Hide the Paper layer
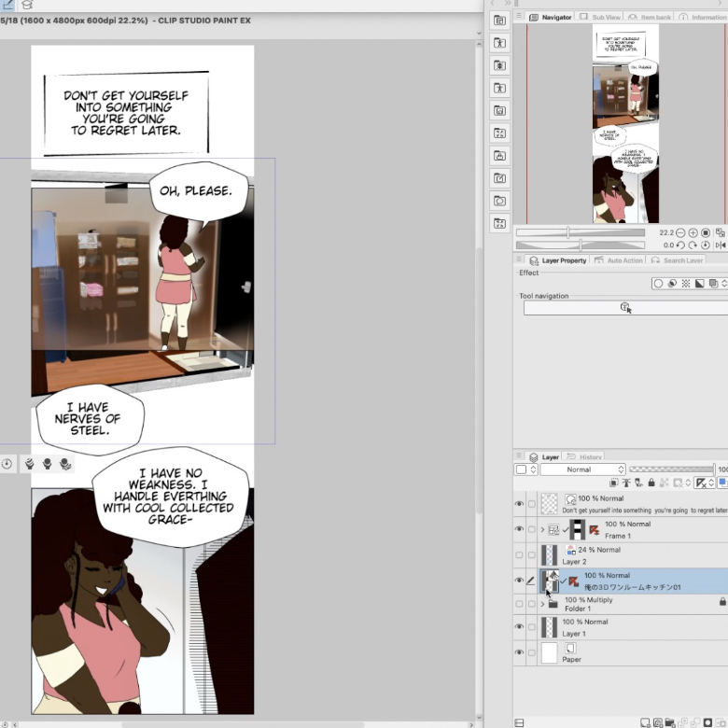728x728 pixels. click(519, 652)
